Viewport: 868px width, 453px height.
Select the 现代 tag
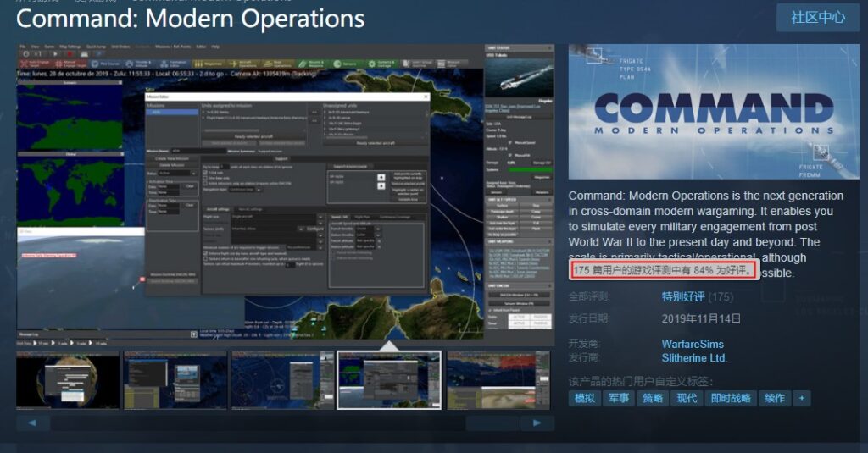[x=687, y=398]
